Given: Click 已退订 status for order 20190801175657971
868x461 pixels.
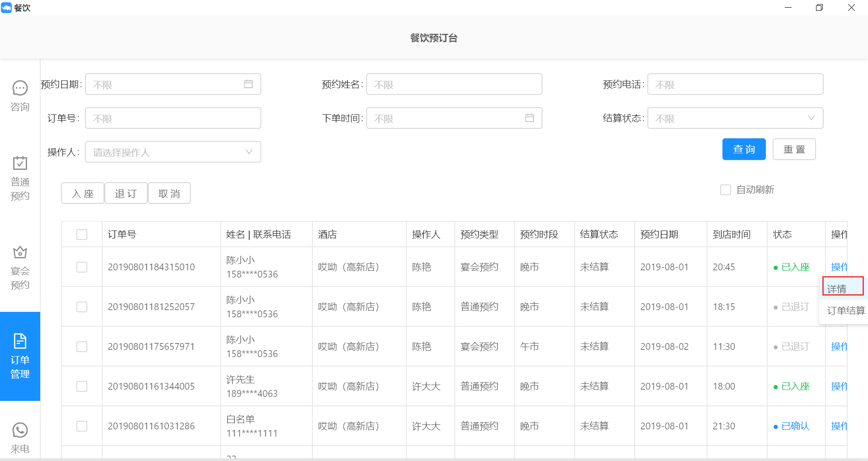Looking at the screenshot, I should 792,347.
